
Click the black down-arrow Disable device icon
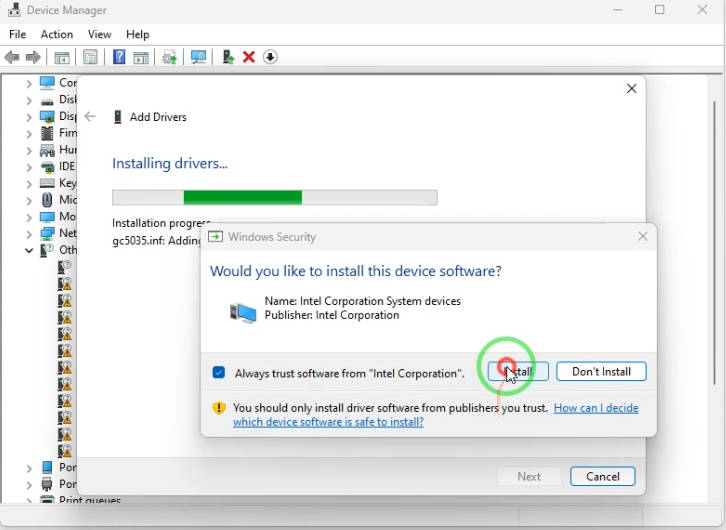click(270, 57)
